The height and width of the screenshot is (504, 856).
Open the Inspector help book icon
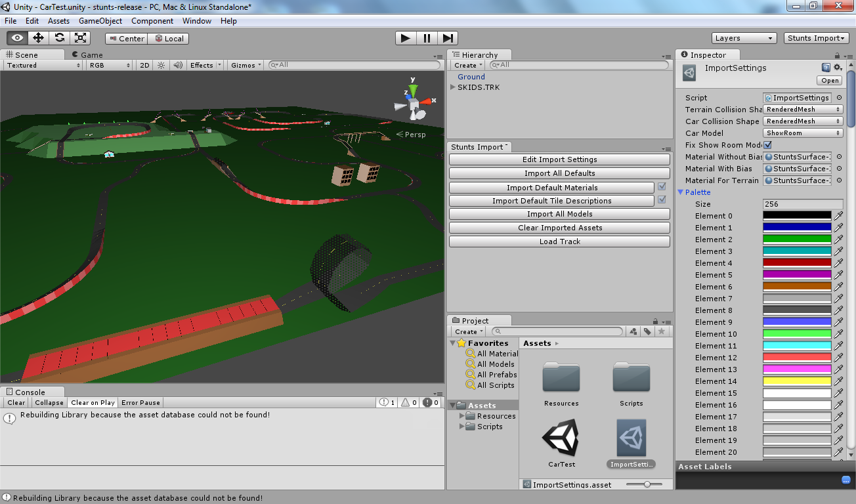point(826,68)
